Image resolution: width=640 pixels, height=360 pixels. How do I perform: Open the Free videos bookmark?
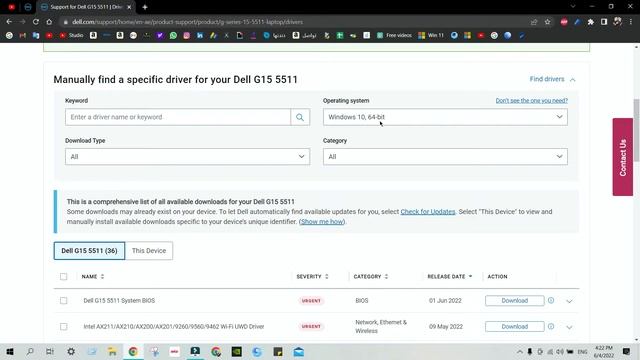[394, 36]
